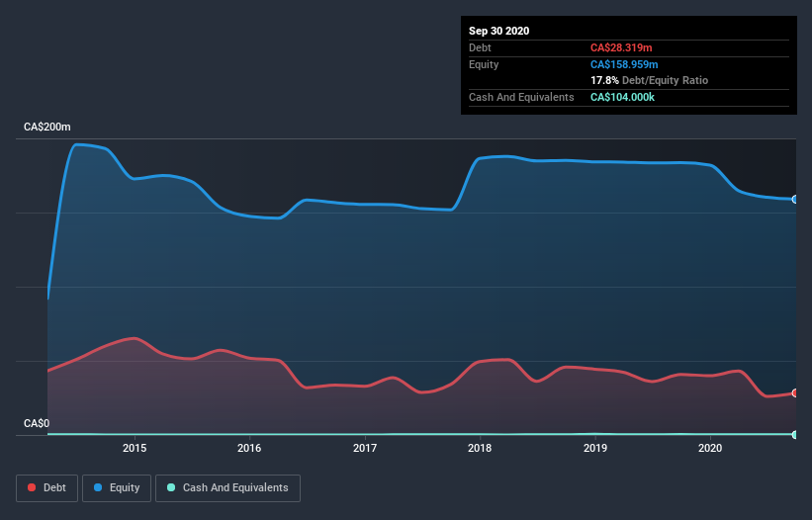Click the teal Cash legend dot
This screenshot has height=520, width=812.
pyautogui.click(x=171, y=487)
